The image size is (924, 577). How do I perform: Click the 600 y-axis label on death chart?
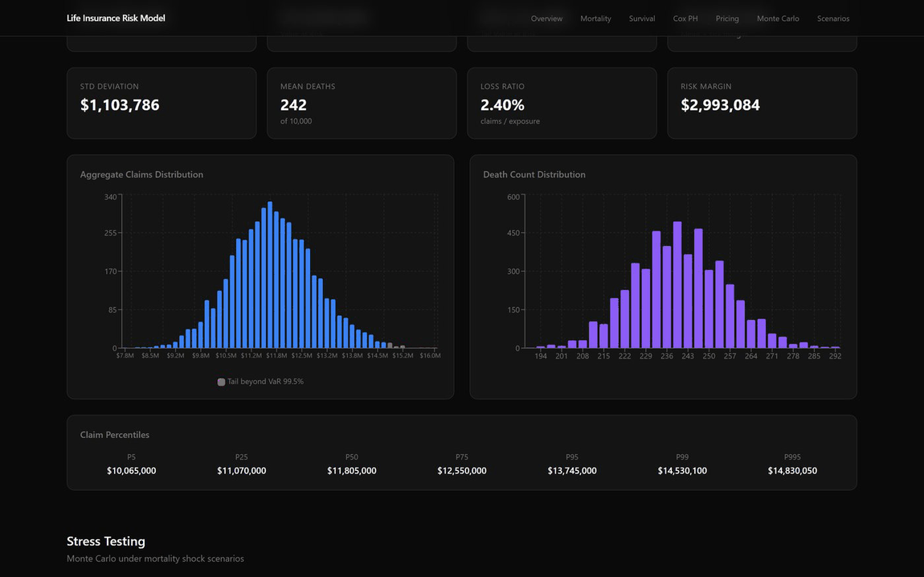coord(513,197)
